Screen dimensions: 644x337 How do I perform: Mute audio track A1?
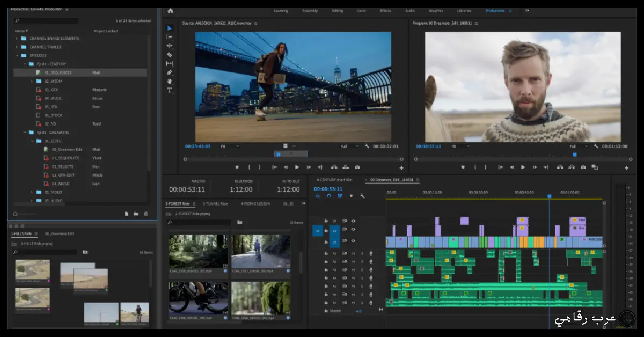click(353, 252)
